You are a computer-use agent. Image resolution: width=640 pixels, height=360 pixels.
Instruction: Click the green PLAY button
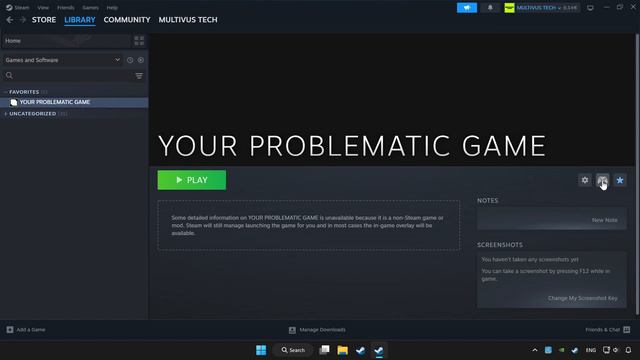pyautogui.click(x=192, y=180)
